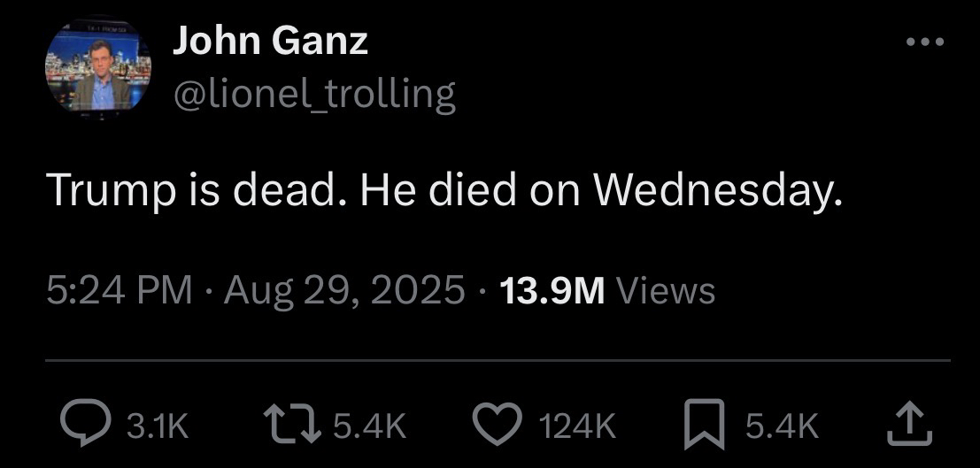Click the 5:24 PM timestamp

[x=119, y=289]
